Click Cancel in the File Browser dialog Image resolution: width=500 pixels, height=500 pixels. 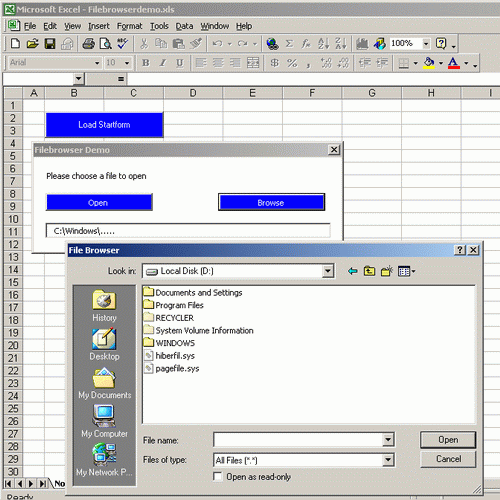tap(448, 459)
